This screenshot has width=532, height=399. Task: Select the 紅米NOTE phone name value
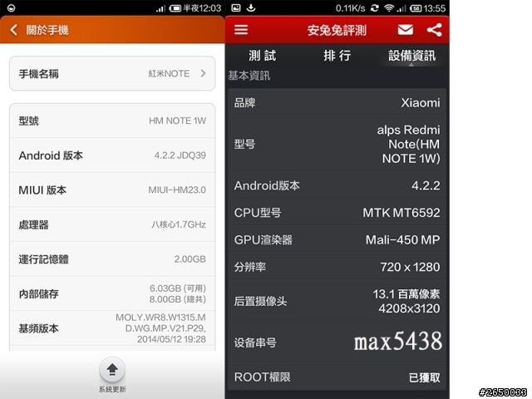[x=169, y=74]
